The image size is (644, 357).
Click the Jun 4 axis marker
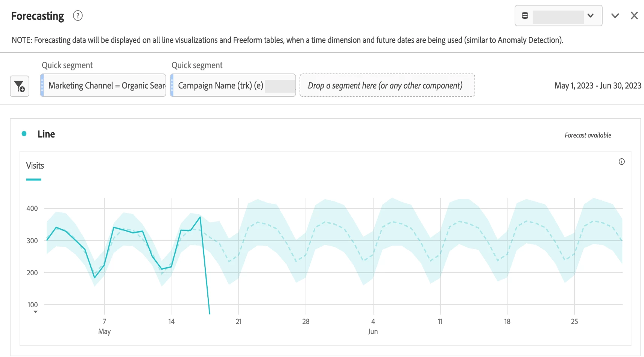coord(373,326)
